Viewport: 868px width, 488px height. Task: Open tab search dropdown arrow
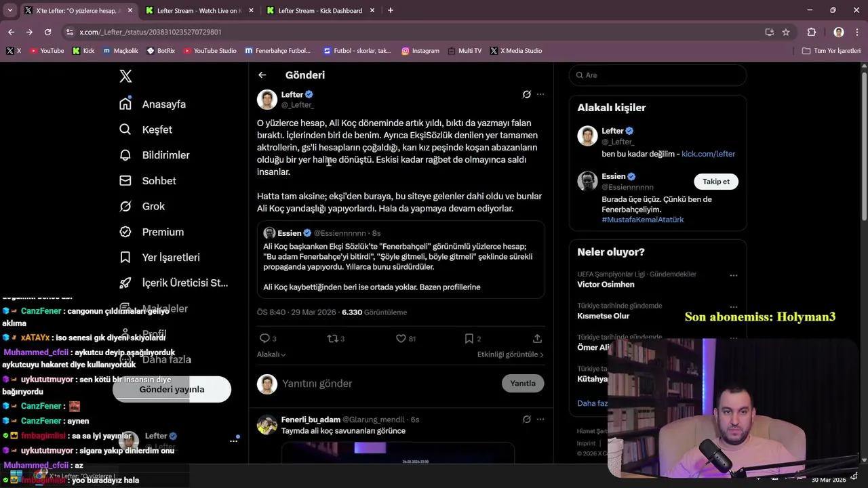coord(9,10)
